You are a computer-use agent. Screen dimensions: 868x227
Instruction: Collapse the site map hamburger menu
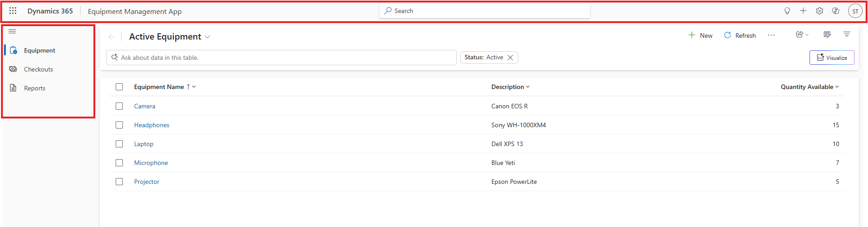(12, 31)
